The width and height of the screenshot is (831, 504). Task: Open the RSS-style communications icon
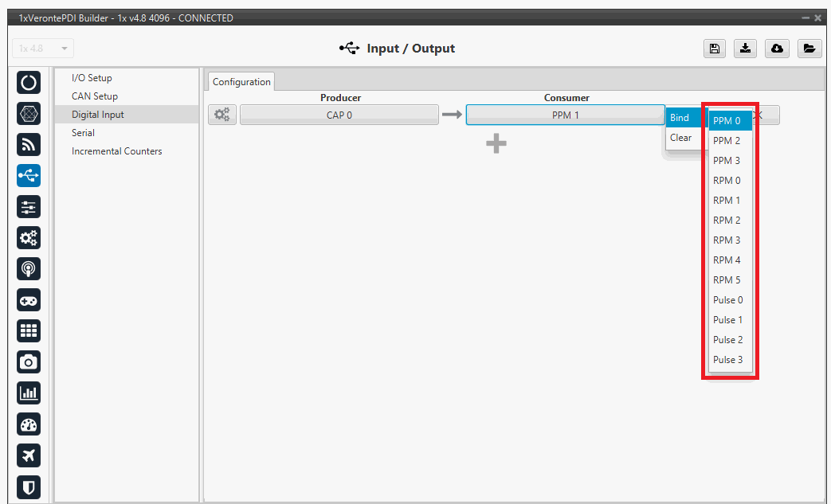coord(29,145)
